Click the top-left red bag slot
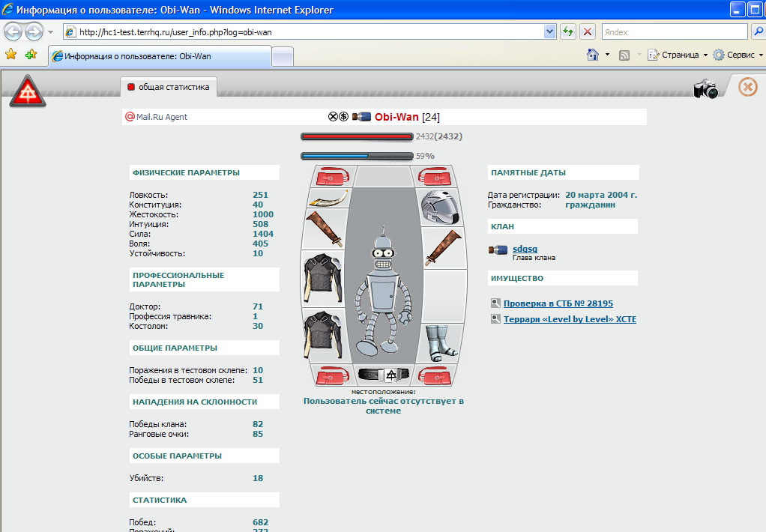Screen dimensions: 766x532 [333, 176]
